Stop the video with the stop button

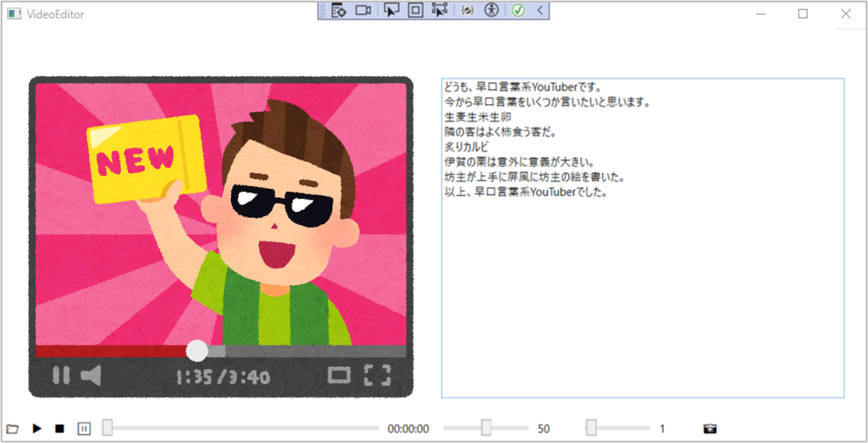pyautogui.click(x=59, y=429)
